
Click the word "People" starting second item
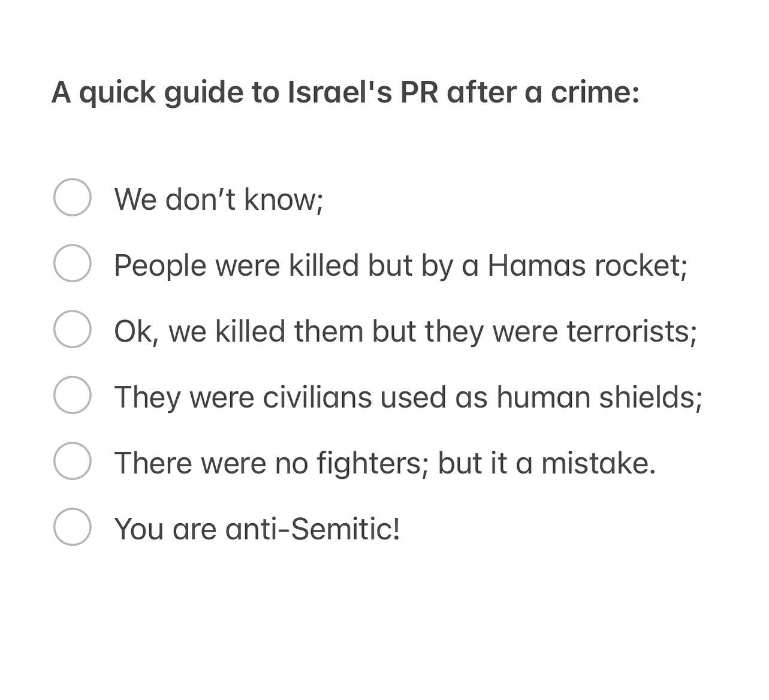pos(160,266)
